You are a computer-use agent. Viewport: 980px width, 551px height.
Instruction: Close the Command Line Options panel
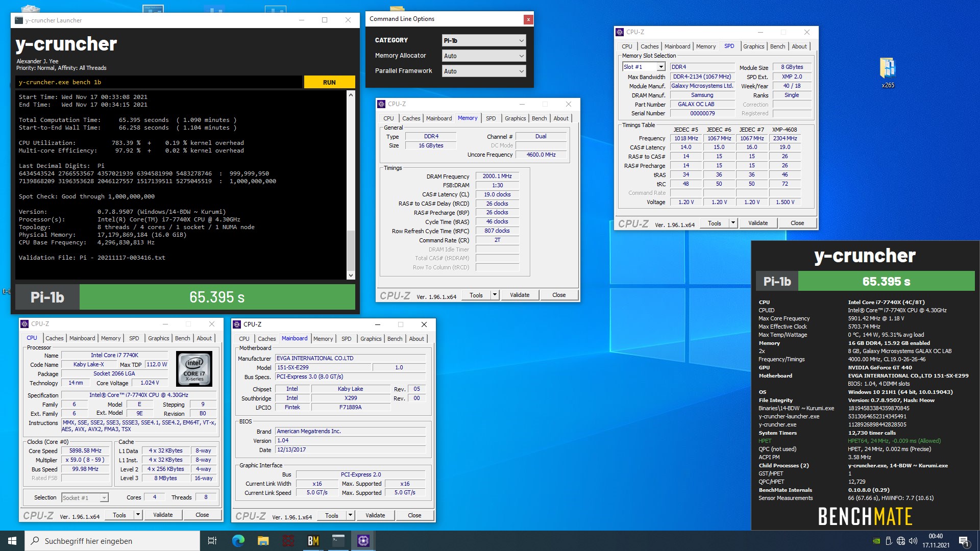(x=528, y=19)
